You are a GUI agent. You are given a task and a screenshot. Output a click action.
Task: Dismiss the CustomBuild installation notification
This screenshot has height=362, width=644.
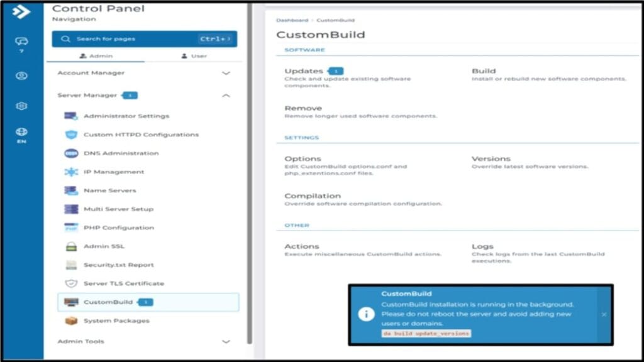[605, 314]
